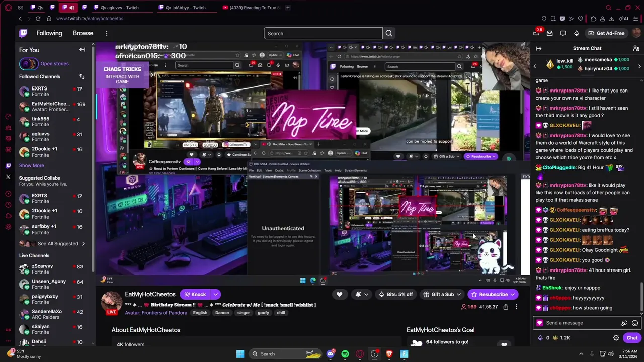Send message with the Chat button
The image size is (644, 362).
[632, 338]
